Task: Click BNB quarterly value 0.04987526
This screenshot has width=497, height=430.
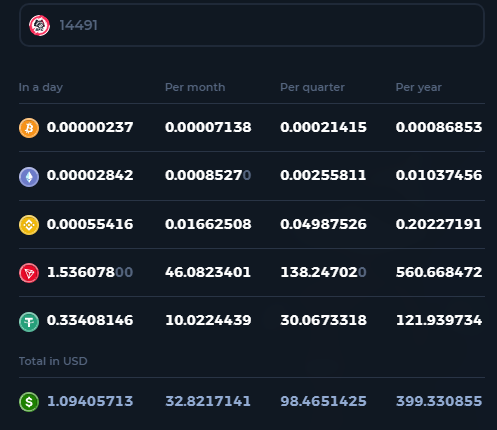Action: pos(323,224)
